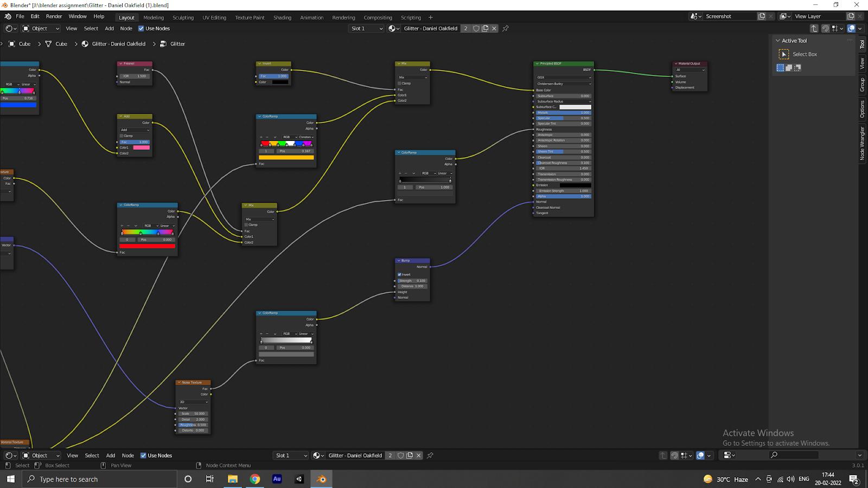Screen dimensions: 868x488
Task: Toggle Clamp checkbox on Add node
Action: pos(122,136)
